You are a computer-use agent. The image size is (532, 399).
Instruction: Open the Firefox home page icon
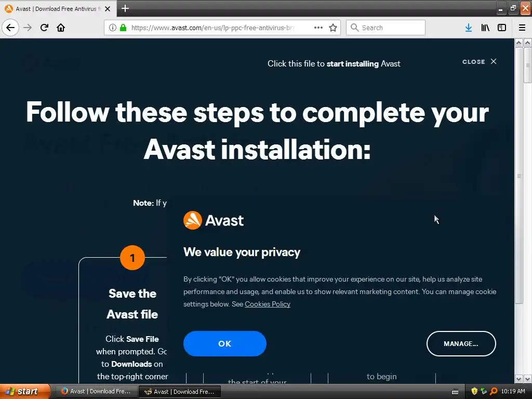[61, 28]
